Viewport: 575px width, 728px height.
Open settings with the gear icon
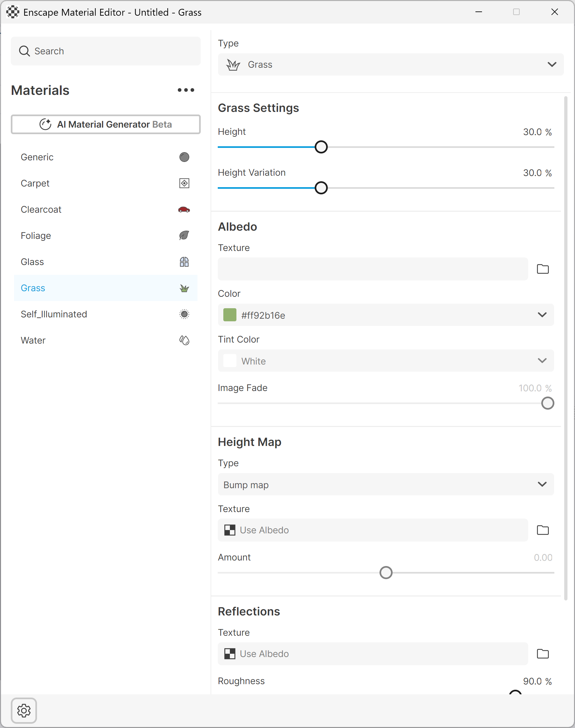24,710
